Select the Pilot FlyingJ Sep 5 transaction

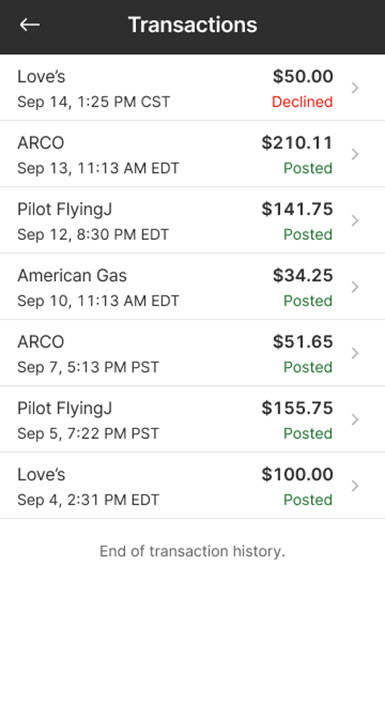click(x=192, y=420)
